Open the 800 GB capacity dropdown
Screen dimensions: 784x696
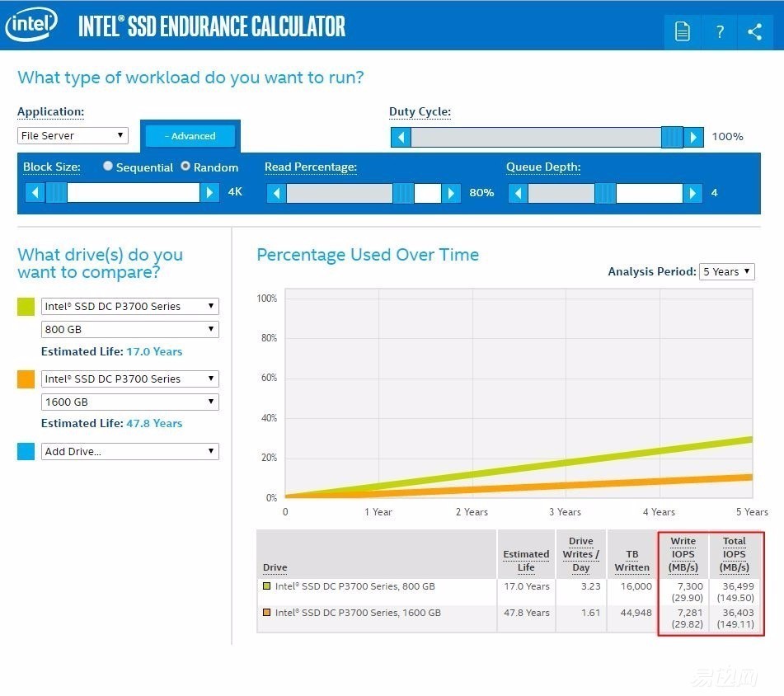130,329
